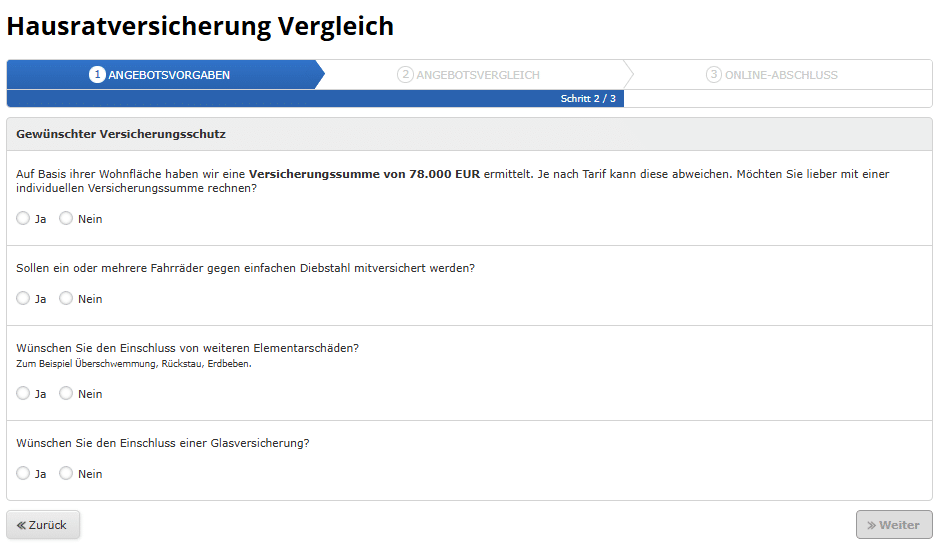Select 'Nein' for Glasversicherung inclusion
The height and width of the screenshot is (553, 935).
66,473
